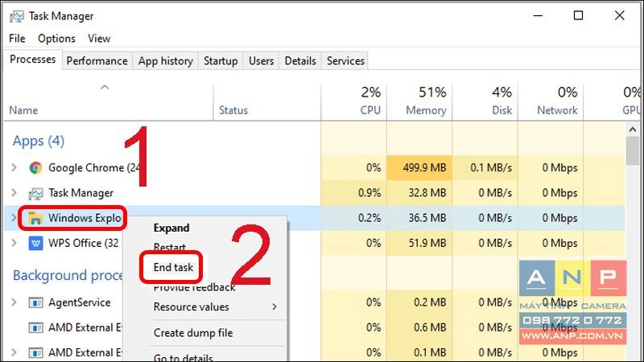Click the 32.8 MB memory value
Viewport: 644px width, 362px height.
427,193
